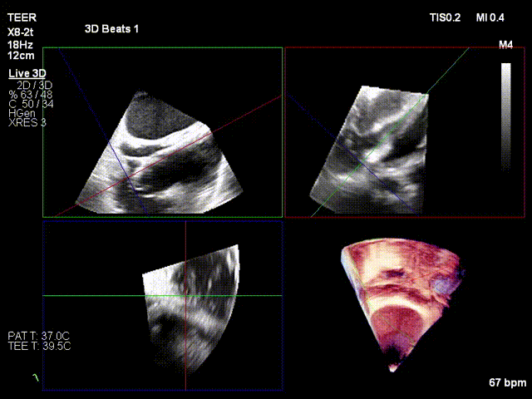Click the XRES 3 setting
532x399 pixels.
tap(27, 123)
